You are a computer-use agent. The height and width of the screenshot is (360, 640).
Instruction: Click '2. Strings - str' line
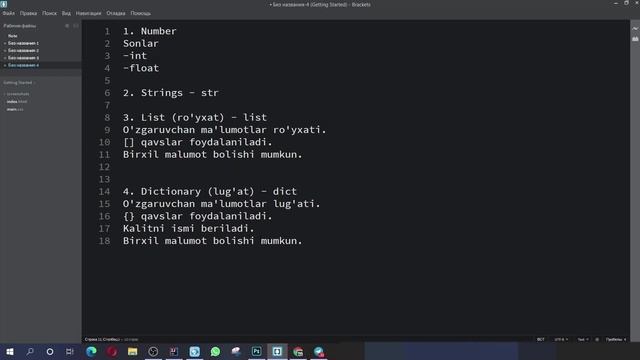[x=171, y=93]
